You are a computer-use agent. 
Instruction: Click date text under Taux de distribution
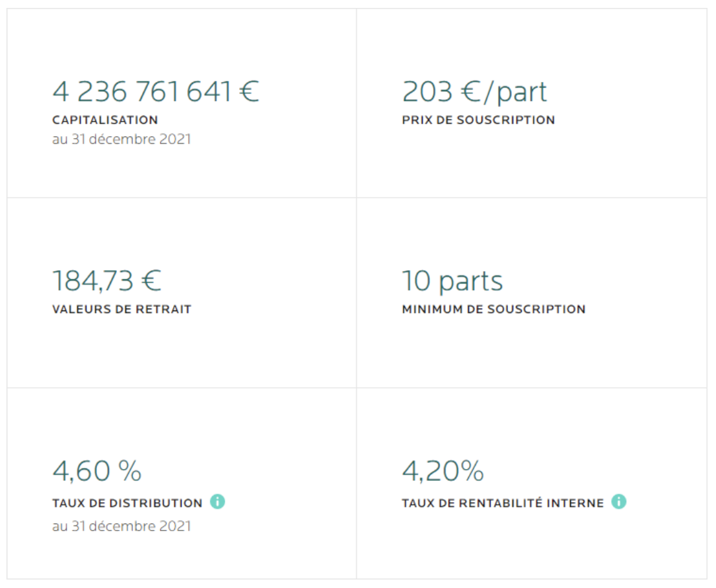pyautogui.click(x=122, y=527)
